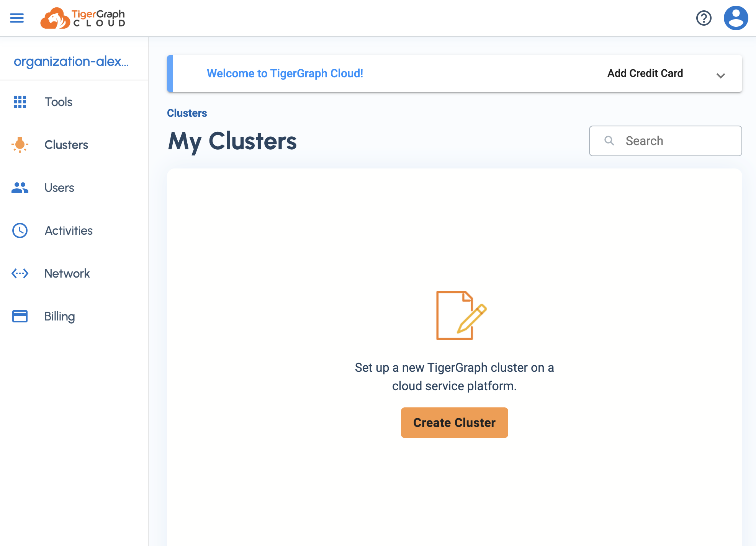
Task: Click the Set up a new TigerGraph cluster text
Action: click(x=454, y=377)
